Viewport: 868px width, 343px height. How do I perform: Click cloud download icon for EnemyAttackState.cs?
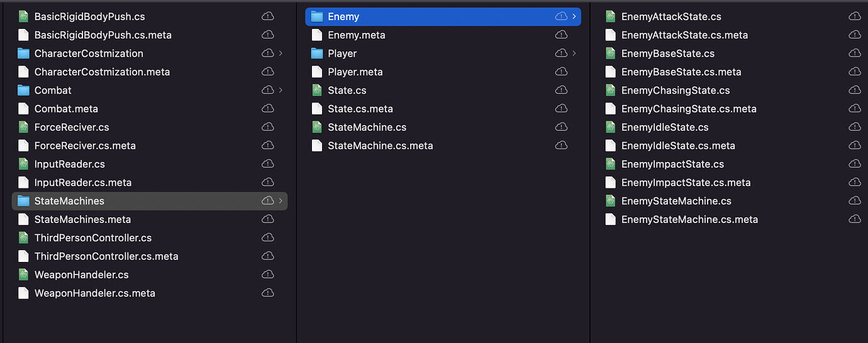click(854, 17)
